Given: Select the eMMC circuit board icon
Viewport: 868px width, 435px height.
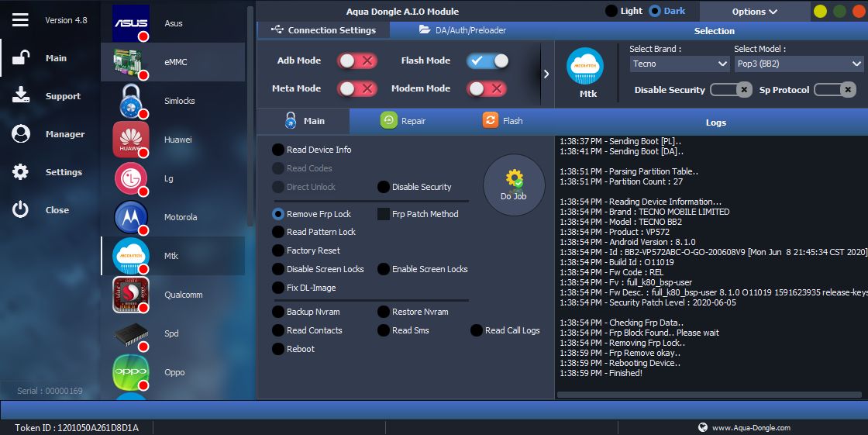Looking at the screenshot, I should tap(131, 61).
